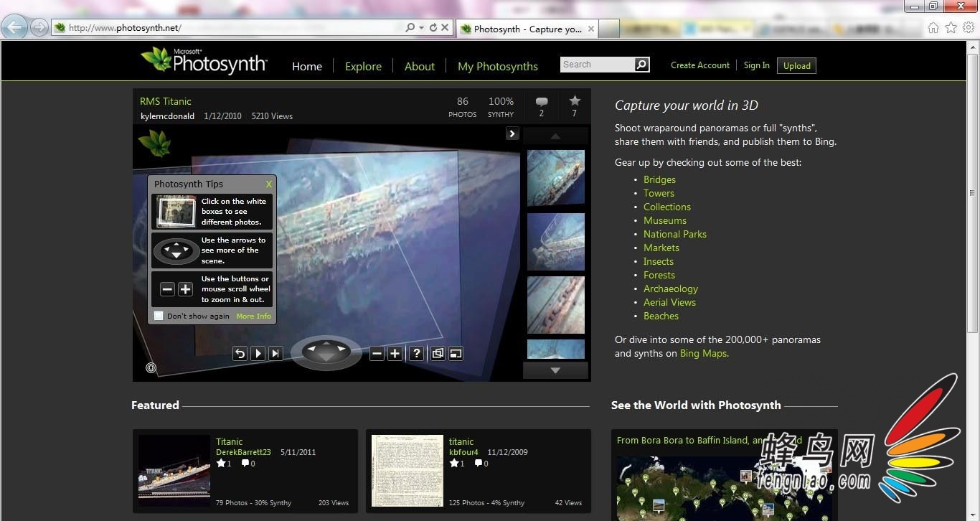Image resolution: width=980 pixels, height=521 pixels.
Task: Click the browser refresh icon in address bar
Action: pyautogui.click(x=433, y=28)
